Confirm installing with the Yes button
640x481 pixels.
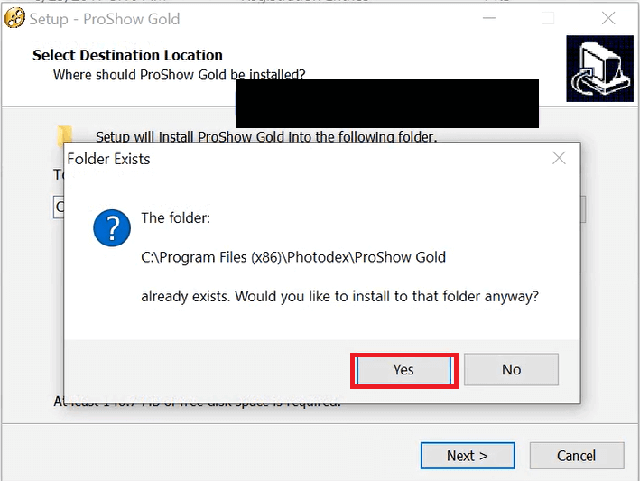(404, 370)
